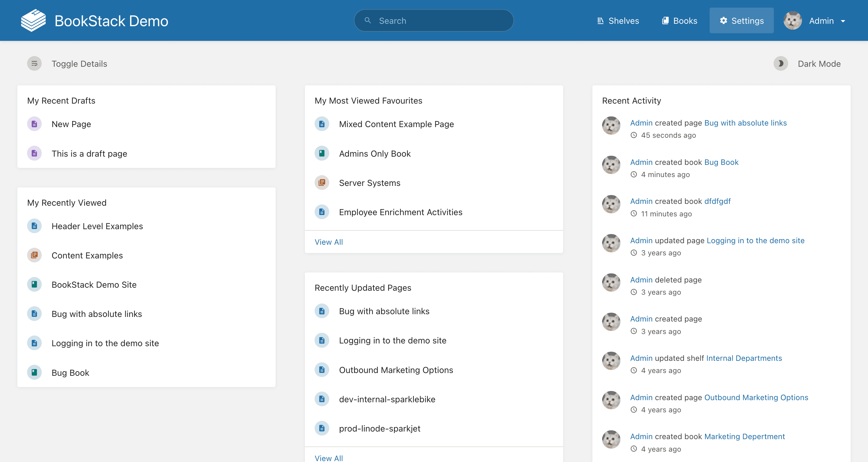The image size is (868, 462).
Task: Open Server Systems chapter
Action: tap(370, 183)
